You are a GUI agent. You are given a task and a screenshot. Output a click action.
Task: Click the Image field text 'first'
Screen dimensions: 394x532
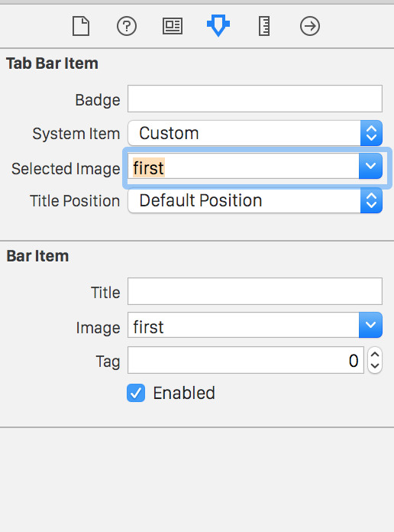point(148,327)
